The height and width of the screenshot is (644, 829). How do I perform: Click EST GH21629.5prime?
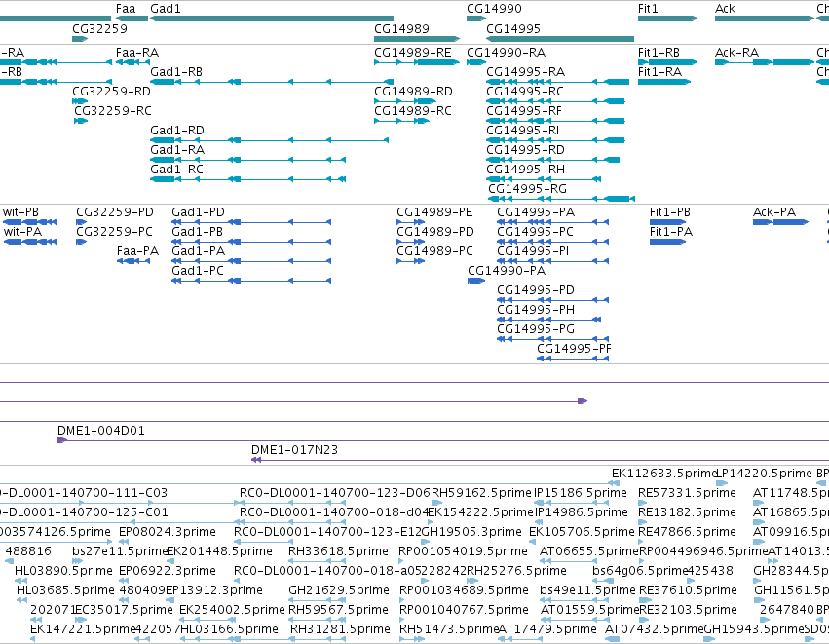click(x=318, y=599)
